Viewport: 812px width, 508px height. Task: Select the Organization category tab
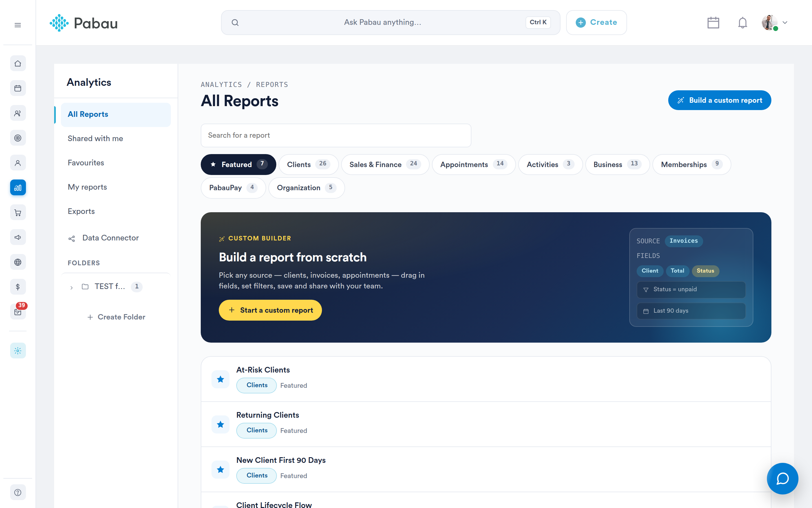[x=306, y=188]
